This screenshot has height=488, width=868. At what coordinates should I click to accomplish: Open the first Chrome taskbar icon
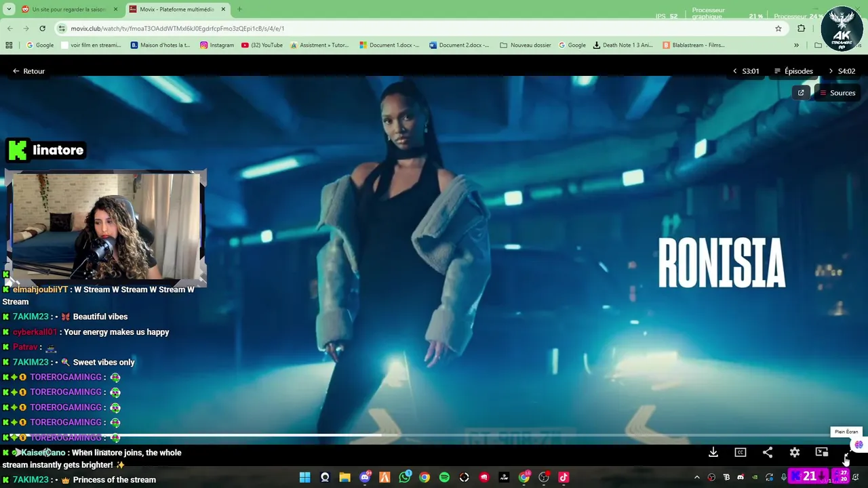click(x=425, y=477)
